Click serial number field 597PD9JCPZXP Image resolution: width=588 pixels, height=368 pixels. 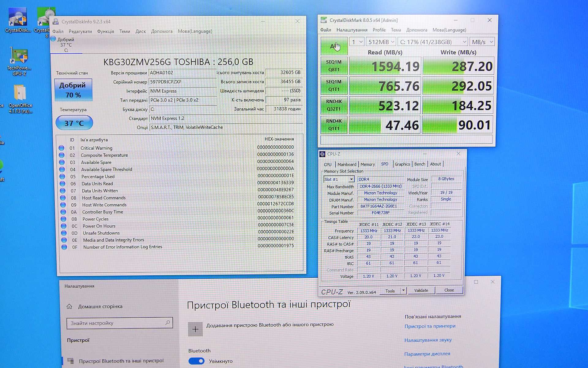[182, 82]
